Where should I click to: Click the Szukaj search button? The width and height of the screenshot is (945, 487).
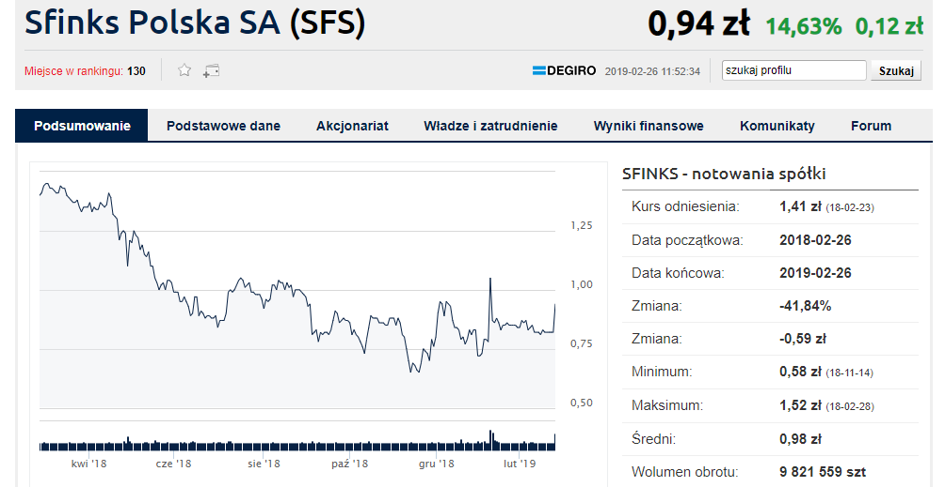pyautogui.click(x=896, y=71)
